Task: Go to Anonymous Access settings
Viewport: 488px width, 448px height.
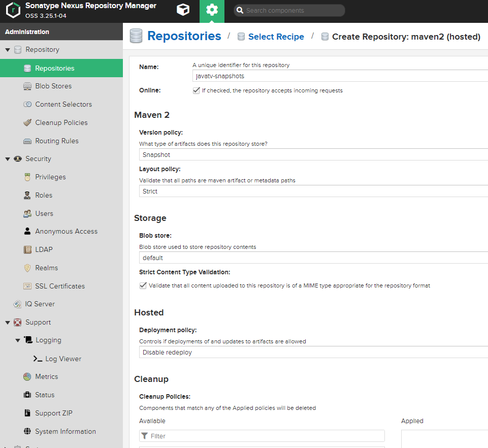Action: pos(66,232)
